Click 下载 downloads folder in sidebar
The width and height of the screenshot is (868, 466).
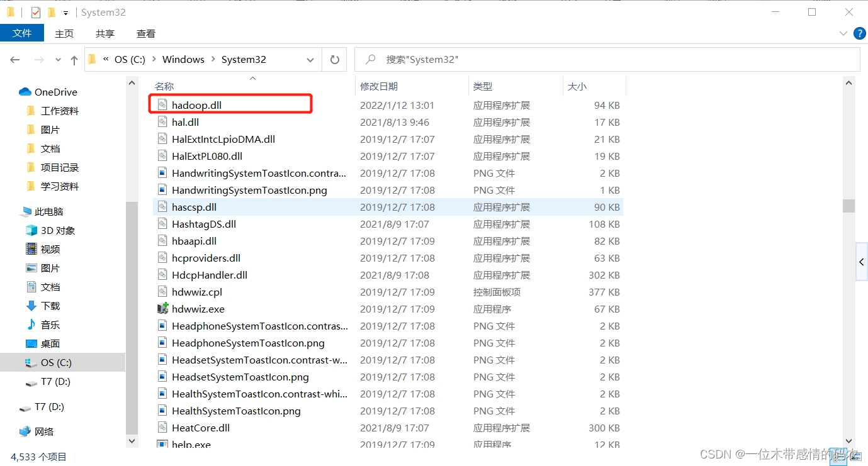tap(50, 306)
